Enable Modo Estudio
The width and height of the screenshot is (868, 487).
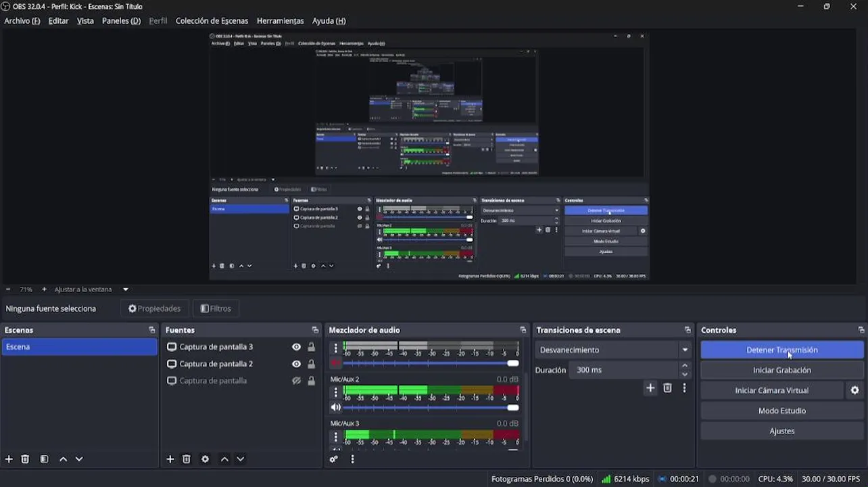click(x=782, y=411)
